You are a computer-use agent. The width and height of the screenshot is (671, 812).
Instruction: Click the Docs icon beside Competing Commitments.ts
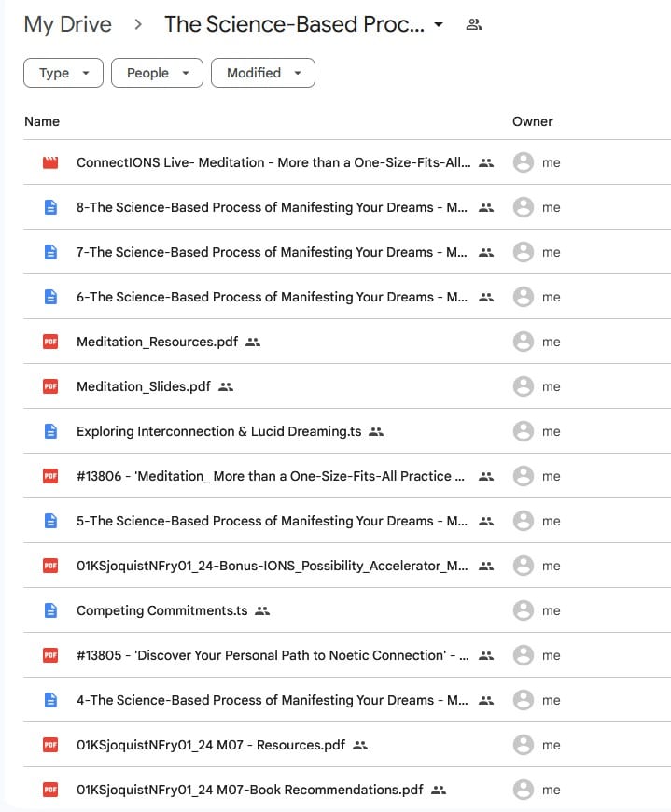(x=50, y=610)
